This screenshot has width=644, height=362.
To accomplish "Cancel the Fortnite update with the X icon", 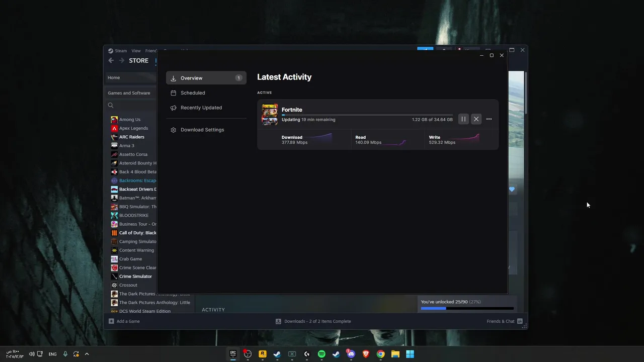I will tap(476, 119).
